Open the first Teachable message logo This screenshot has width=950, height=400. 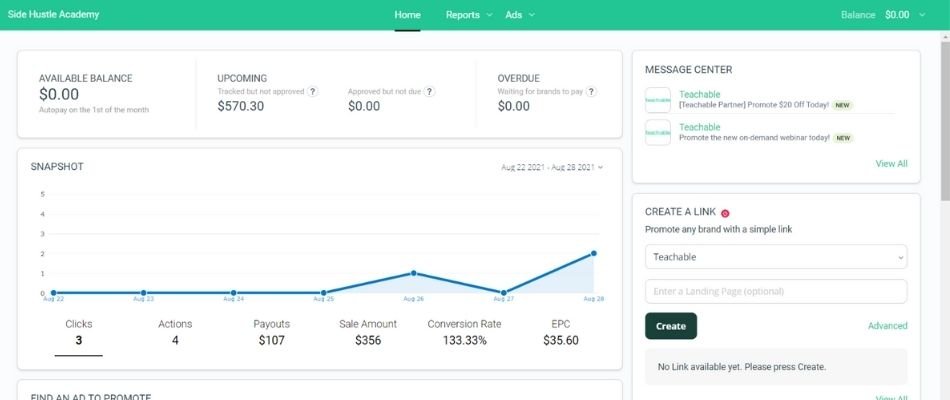click(x=657, y=100)
